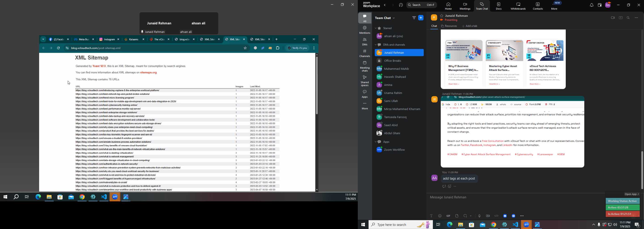Show hidden icons in system tray
The image size is (644, 229).
click(x=593, y=225)
